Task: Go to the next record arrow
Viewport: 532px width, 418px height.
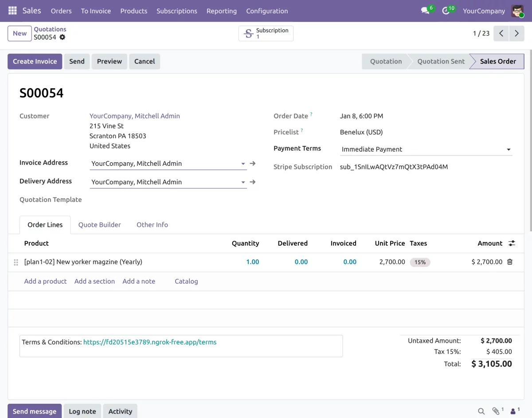Action: pyautogui.click(x=516, y=33)
